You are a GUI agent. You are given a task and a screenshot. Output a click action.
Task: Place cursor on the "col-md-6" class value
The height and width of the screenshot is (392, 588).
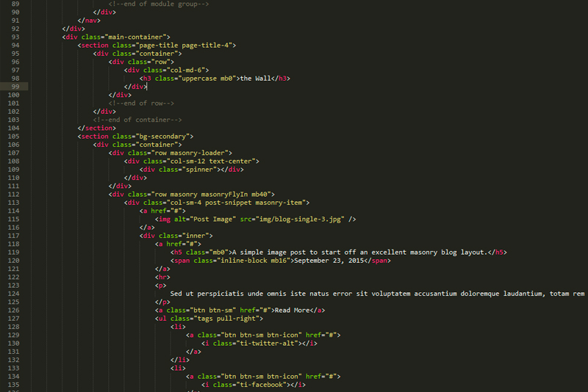[184, 70]
